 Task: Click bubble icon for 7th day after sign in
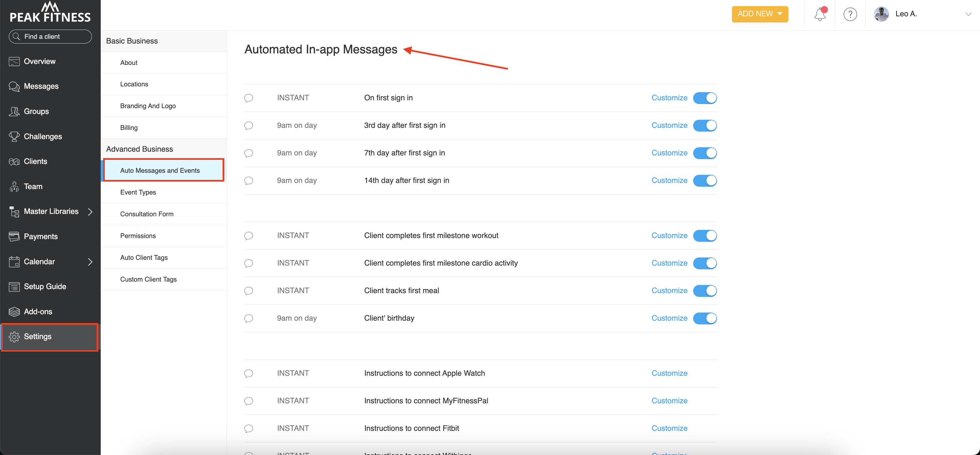pos(248,153)
